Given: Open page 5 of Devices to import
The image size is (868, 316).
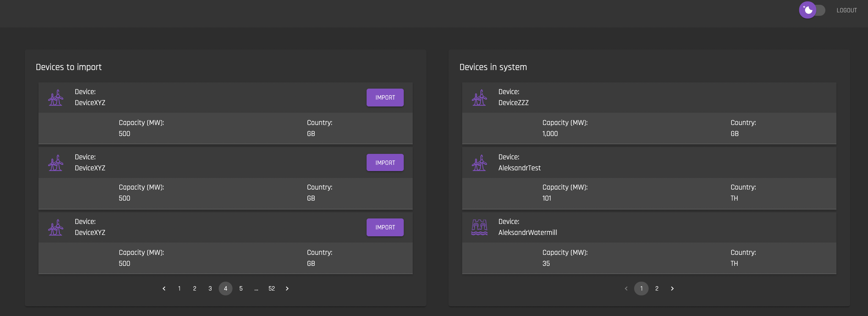Looking at the screenshot, I should pos(241,289).
